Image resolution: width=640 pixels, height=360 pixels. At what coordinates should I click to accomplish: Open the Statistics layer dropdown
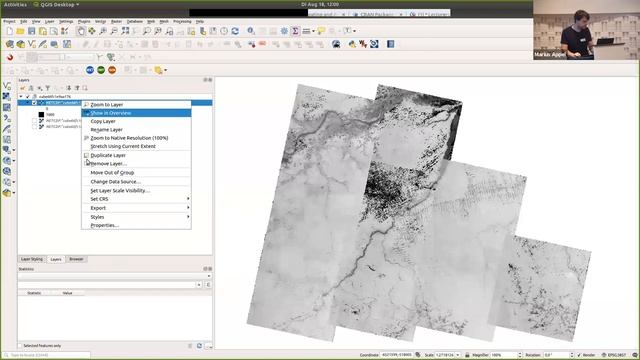coord(115,276)
